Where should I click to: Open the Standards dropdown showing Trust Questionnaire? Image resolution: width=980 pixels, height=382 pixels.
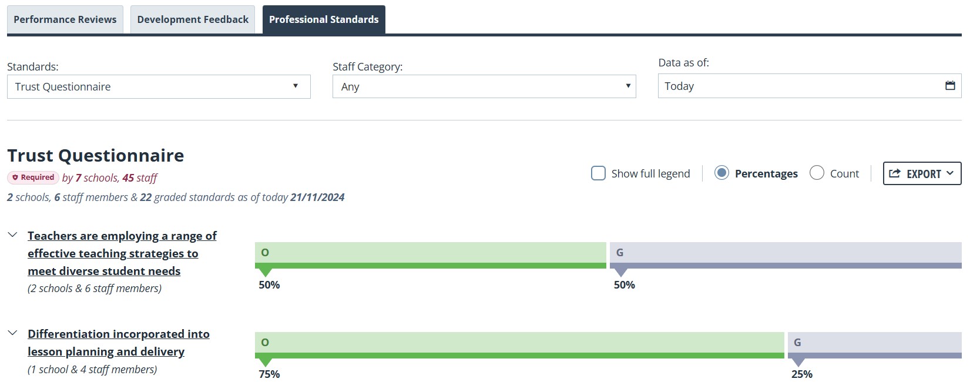point(159,86)
